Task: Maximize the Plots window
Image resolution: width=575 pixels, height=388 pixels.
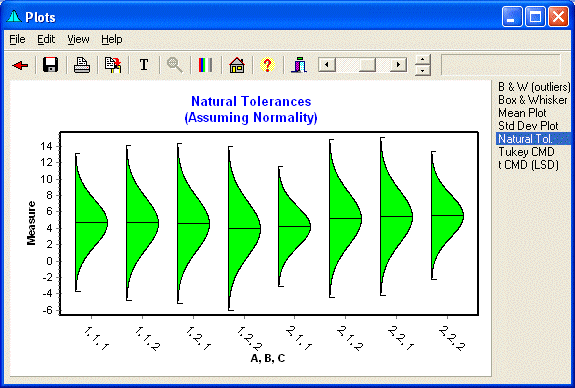Action: (535, 17)
